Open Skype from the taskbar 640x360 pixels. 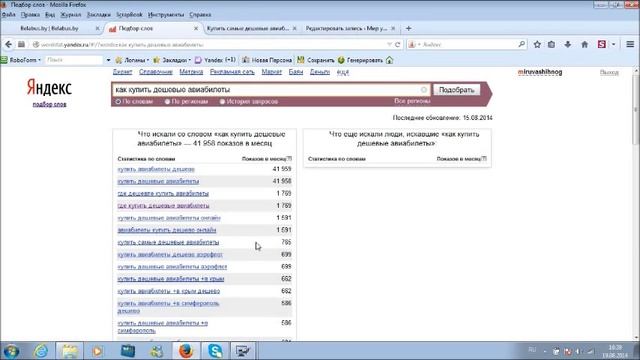coord(215,351)
